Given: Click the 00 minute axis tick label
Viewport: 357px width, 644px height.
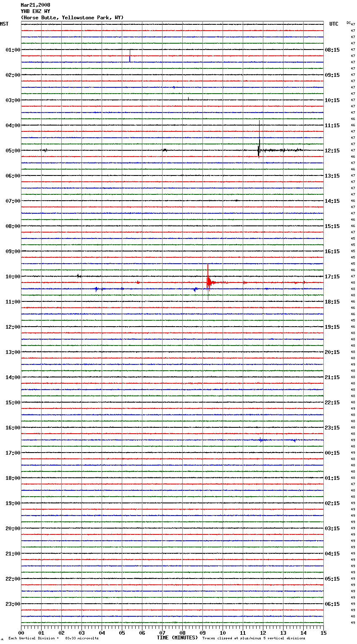Looking at the screenshot, I should pos(21,633).
